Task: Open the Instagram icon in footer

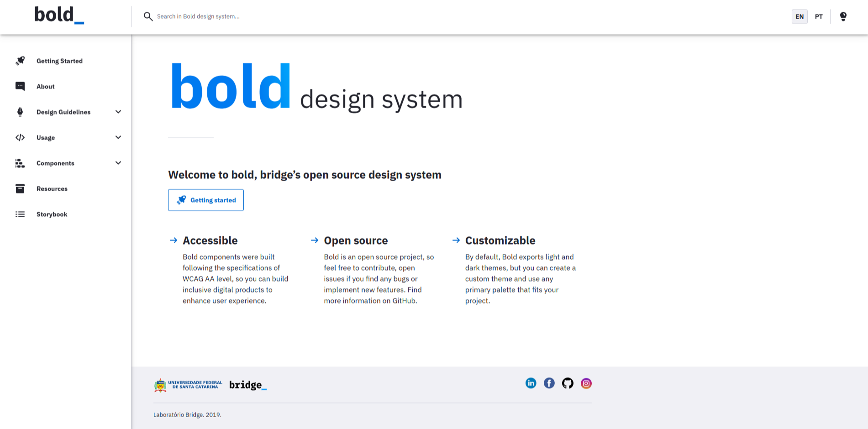Action: pos(586,383)
